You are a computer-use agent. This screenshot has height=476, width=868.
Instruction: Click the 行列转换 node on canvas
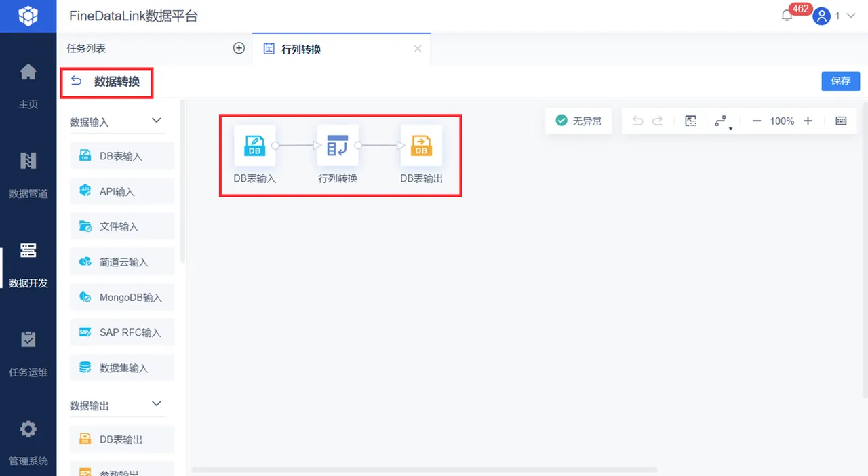(x=338, y=145)
